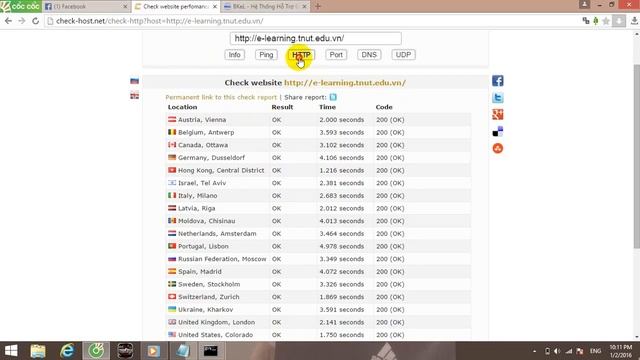Select the Netherlands, Amsterdam location
Screen dimensions: 640x360
217,233
